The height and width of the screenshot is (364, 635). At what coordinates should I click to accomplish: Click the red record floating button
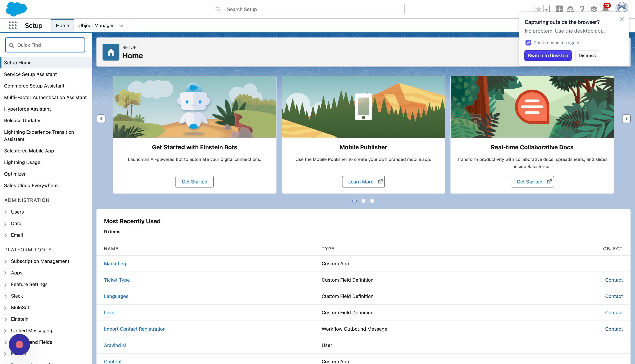point(19,345)
